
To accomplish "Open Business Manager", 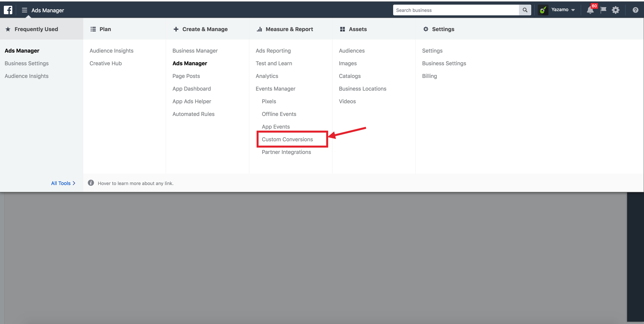I will (195, 50).
